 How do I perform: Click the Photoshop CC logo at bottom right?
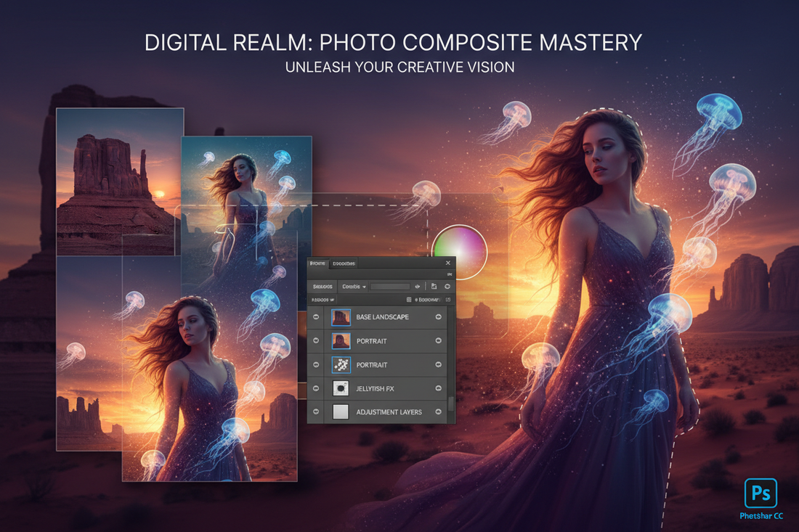[762, 495]
